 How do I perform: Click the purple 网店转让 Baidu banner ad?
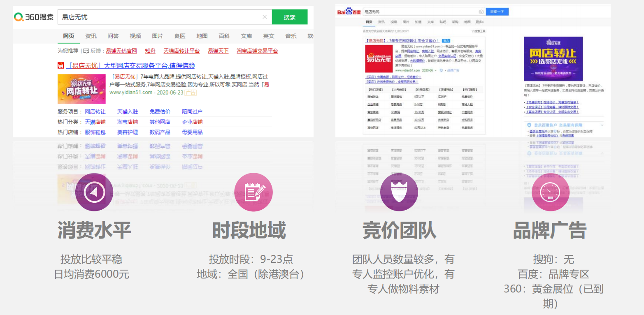(x=553, y=59)
